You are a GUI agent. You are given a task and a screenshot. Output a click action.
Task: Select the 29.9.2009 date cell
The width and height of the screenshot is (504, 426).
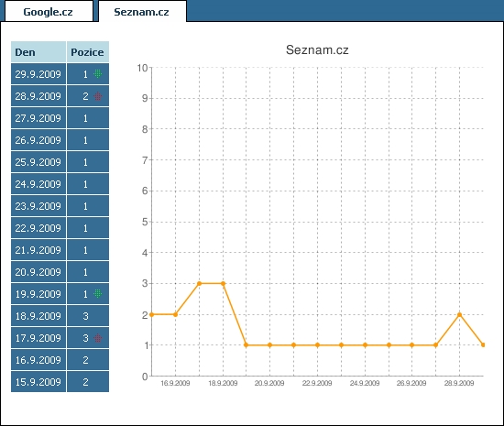click(38, 74)
